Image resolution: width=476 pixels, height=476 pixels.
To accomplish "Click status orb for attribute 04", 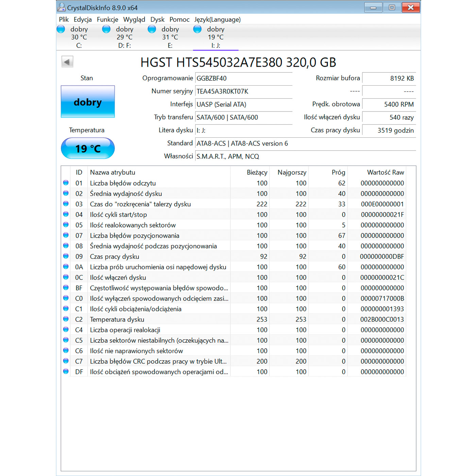I will coord(66,214).
